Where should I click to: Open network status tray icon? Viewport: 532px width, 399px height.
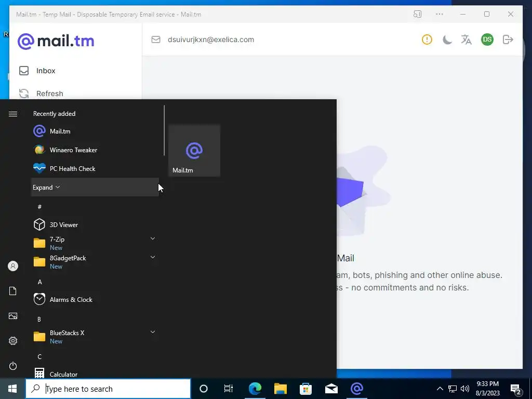point(453,389)
